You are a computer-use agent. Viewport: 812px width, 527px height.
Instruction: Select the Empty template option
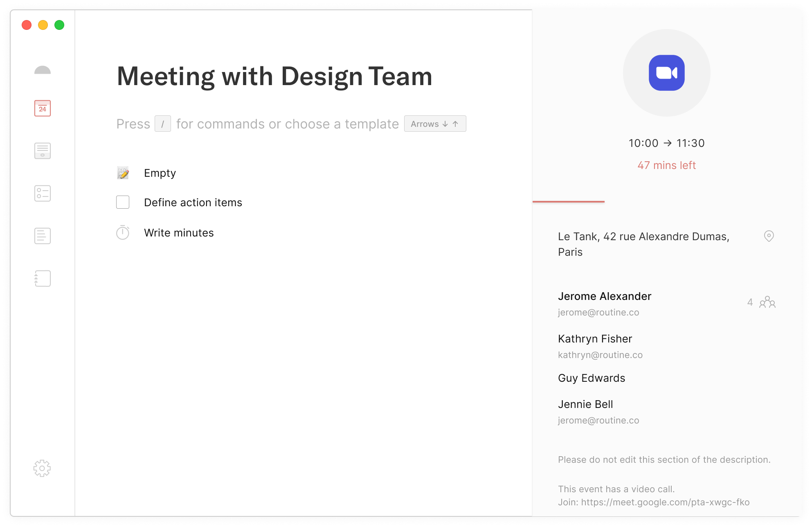(160, 173)
